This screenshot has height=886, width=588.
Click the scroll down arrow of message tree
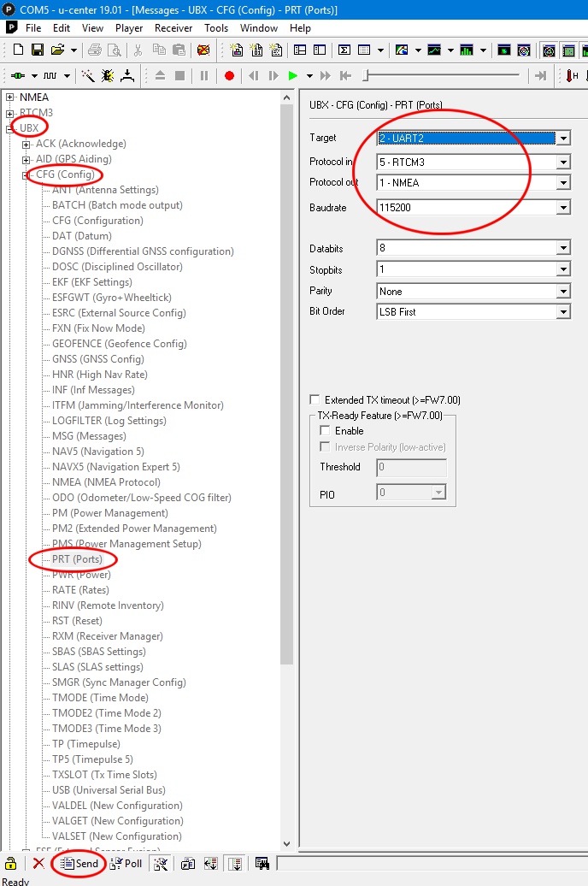287,843
